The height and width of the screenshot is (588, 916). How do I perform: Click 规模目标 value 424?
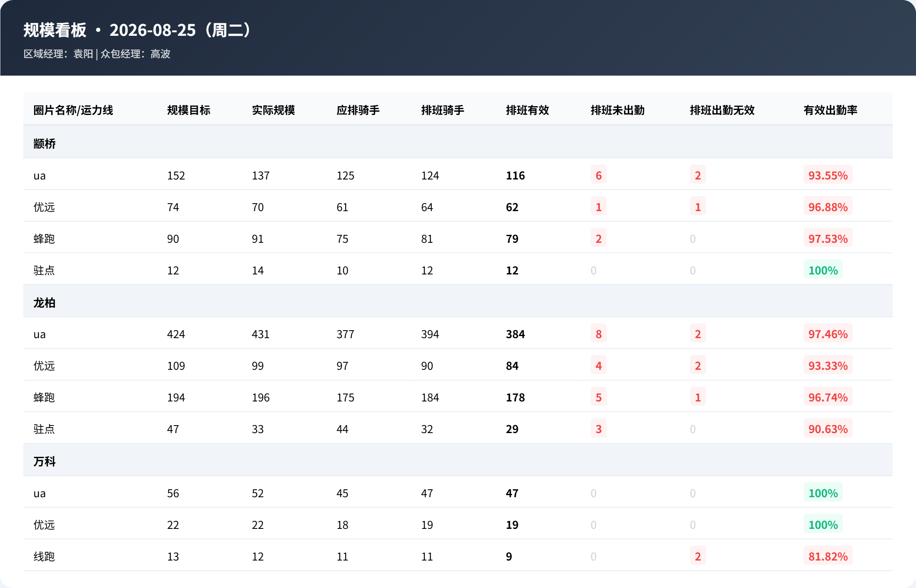click(x=176, y=334)
